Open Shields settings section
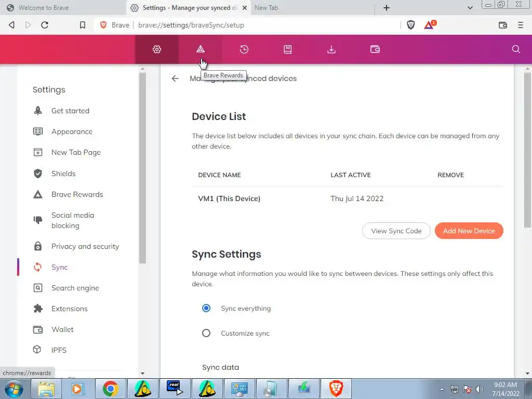Viewport: 532px width, 399px height. coord(63,174)
